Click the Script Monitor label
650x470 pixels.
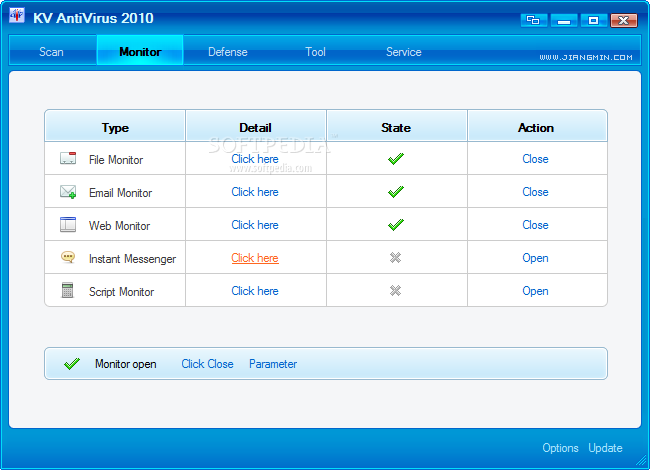pos(121,292)
